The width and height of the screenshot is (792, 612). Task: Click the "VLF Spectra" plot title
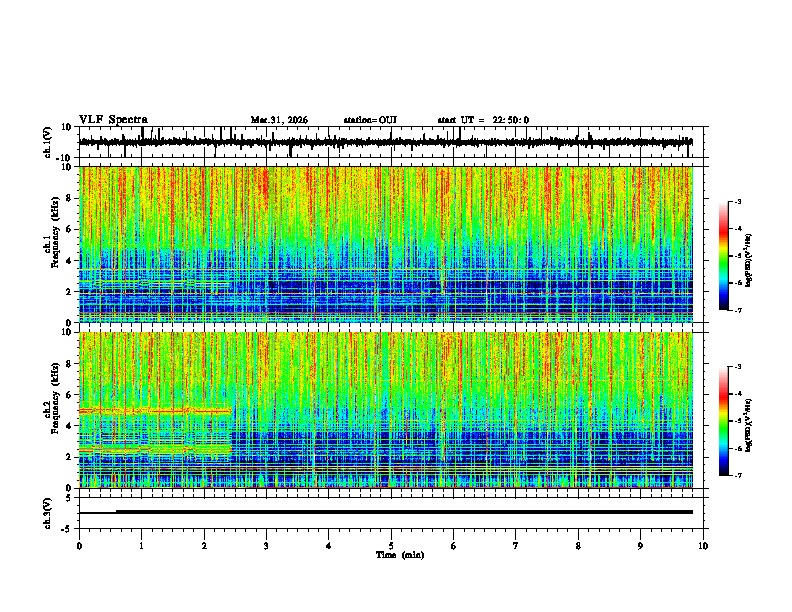(x=113, y=120)
